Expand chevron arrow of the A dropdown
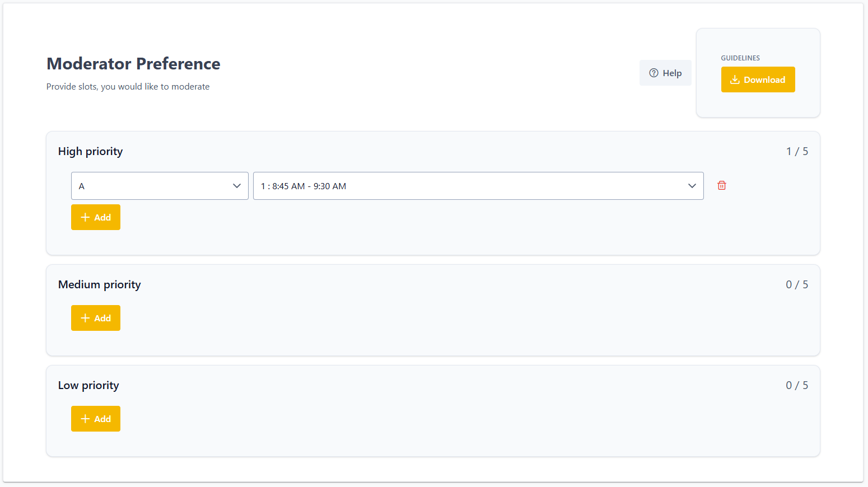The image size is (868, 487). (x=237, y=186)
